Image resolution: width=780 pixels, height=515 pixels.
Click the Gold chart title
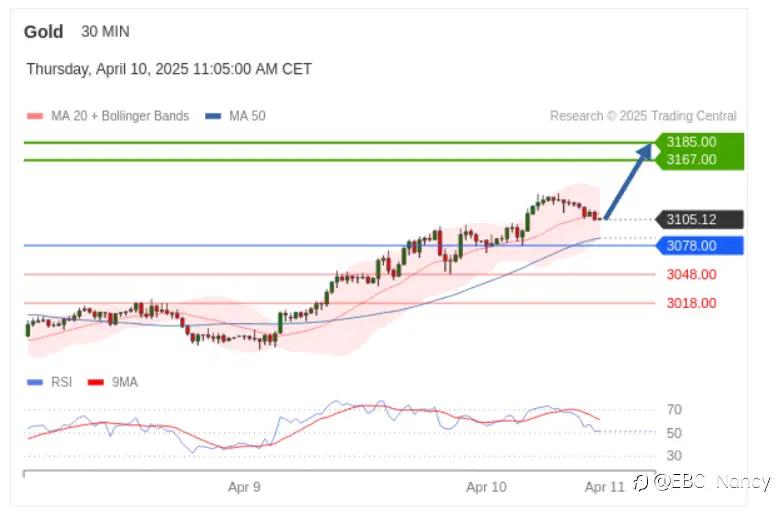pos(44,32)
